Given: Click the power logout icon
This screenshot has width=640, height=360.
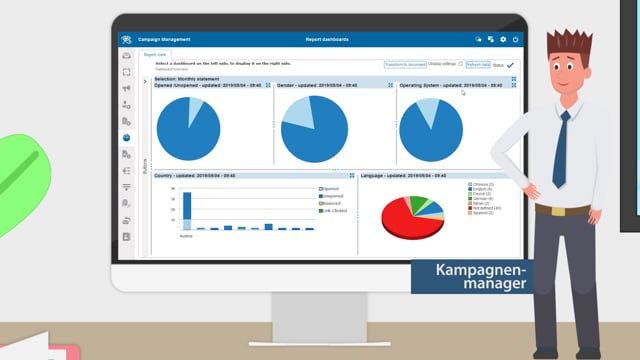Looking at the screenshot, I should [x=516, y=40].
